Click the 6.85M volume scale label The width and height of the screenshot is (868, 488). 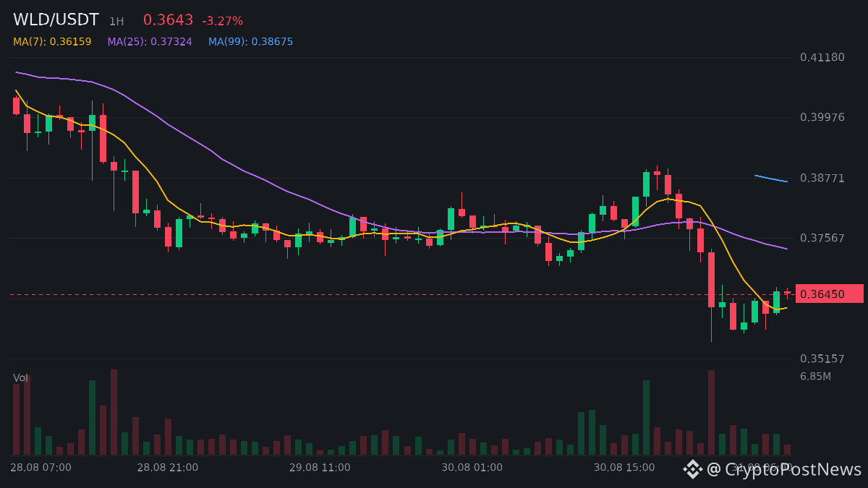point(815,377)
